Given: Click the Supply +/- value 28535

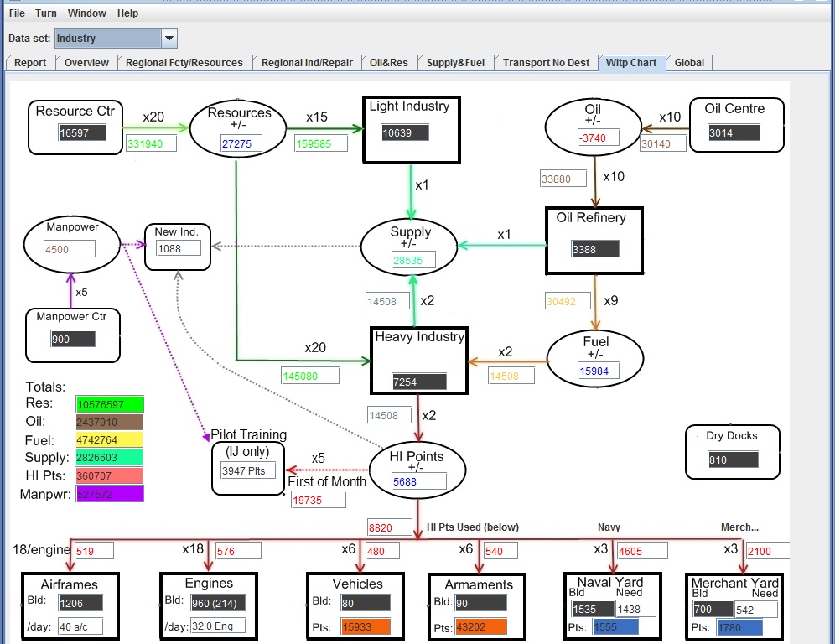Looking at the screenshot, I should (413, 261).
